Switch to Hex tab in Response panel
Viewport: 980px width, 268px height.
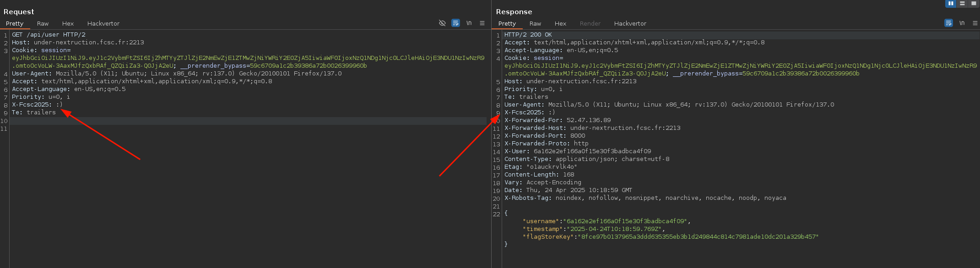[560, 23]
